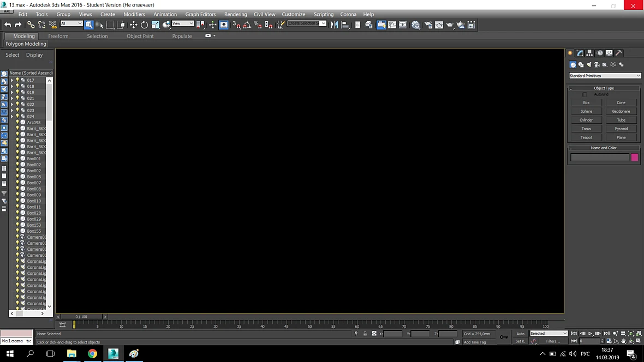Toggle Percent Snap icon

[x=258, y=25]
